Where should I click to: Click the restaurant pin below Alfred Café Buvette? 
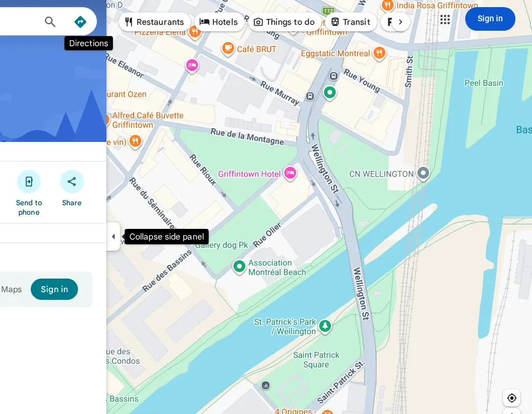pyautogui.click(x=135, y=141)
